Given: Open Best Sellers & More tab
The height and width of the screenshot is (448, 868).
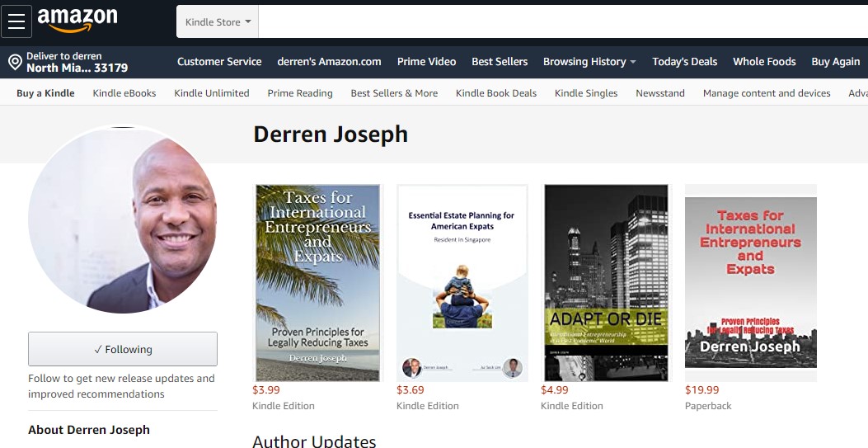Looking at the screenshot, I should 394,93.
